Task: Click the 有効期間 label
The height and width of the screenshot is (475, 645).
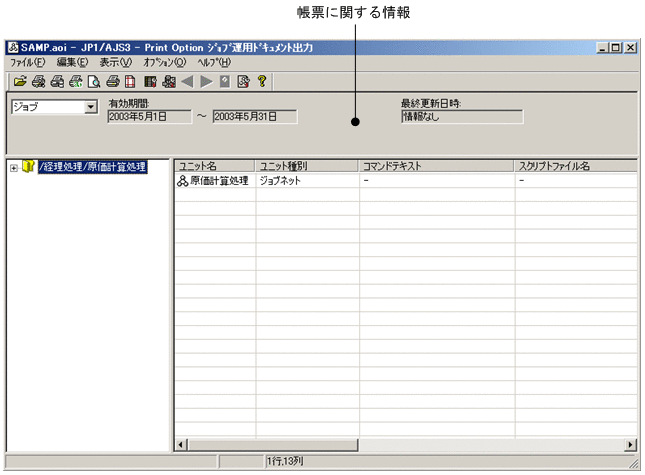Action: [129, 103]
